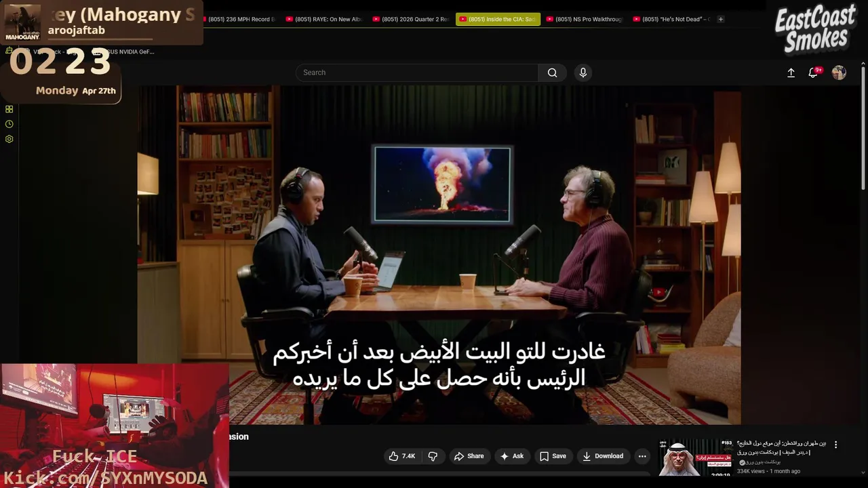Open the account avatar menu
This screenshot has width=868, height=488.
pyautogui.click(x=839, y=73)
